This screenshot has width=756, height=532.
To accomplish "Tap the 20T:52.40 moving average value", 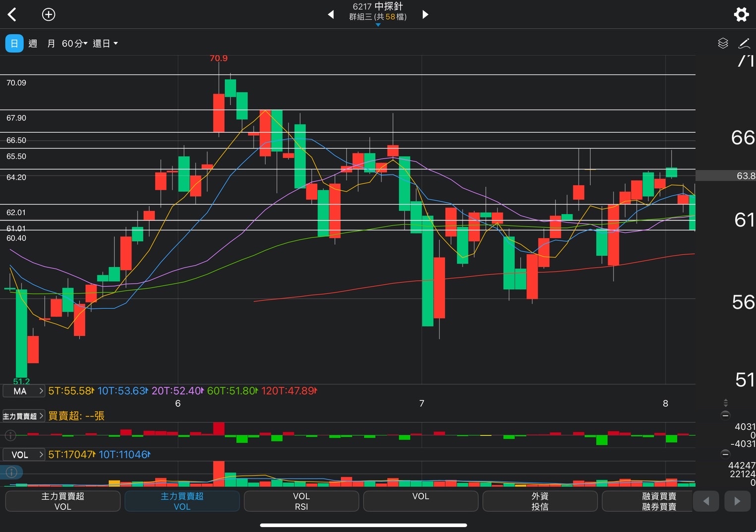I will [x=177, y=391].
